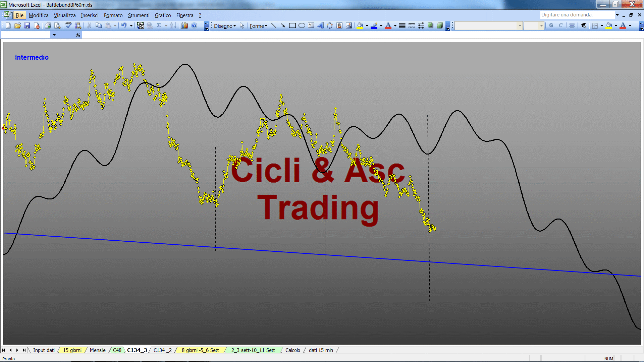Open Dash Style icon
Screen dimensions: 644x362
click(x=412, y=25)
